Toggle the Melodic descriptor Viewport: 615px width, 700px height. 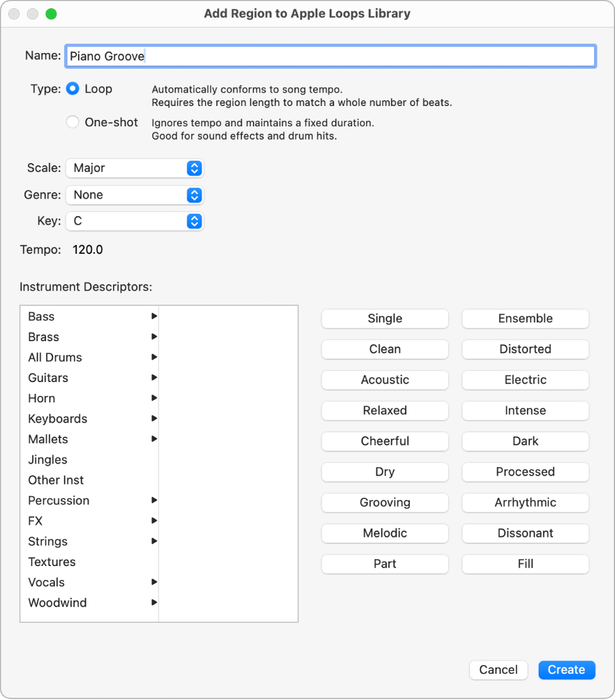(x=384, y=533)
